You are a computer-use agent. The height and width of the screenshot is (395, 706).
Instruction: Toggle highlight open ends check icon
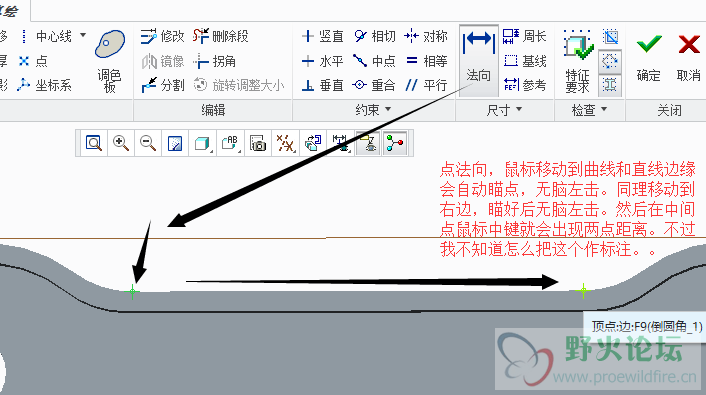click(610, 61)
